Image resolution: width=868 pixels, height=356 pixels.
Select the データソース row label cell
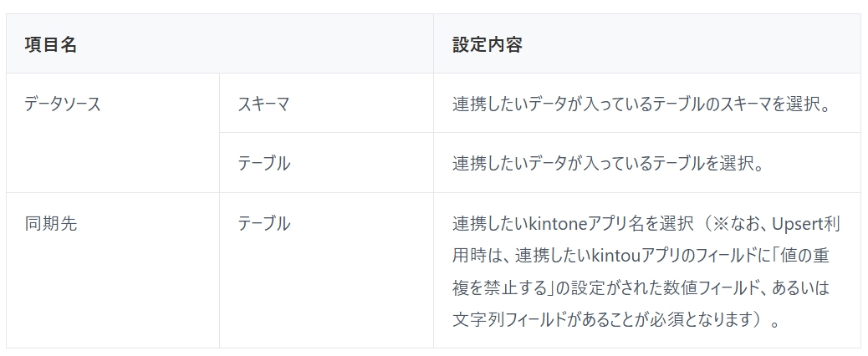click(63, 104)
